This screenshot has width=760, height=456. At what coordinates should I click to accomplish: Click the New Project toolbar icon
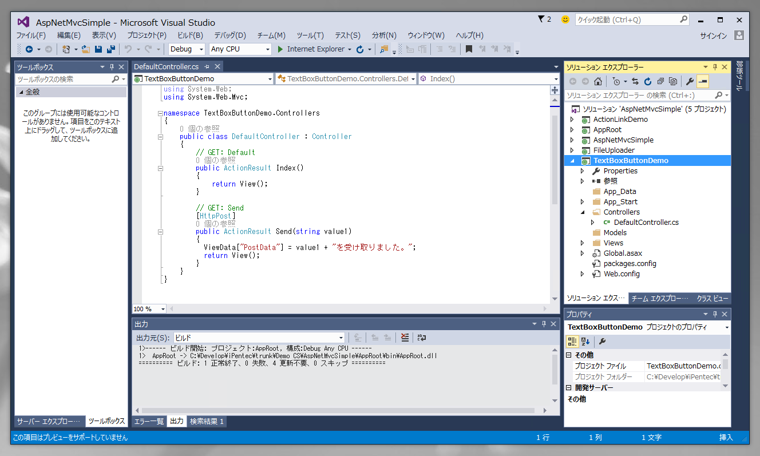(66, 49)
